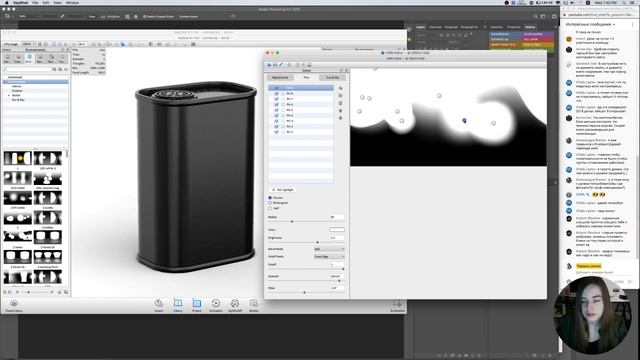This screenshot has height=360, width=640.
Task: Toggle the Half checkbox
Action: pyautogui.click(x=270, y=208)
